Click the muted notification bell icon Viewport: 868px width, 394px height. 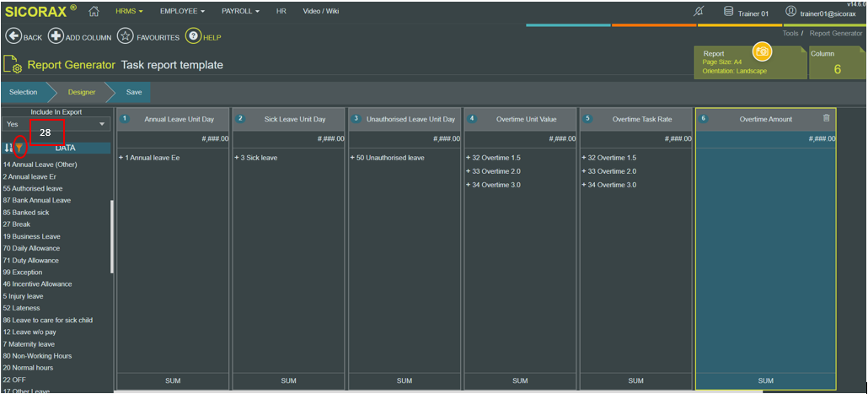coord(699,12)
